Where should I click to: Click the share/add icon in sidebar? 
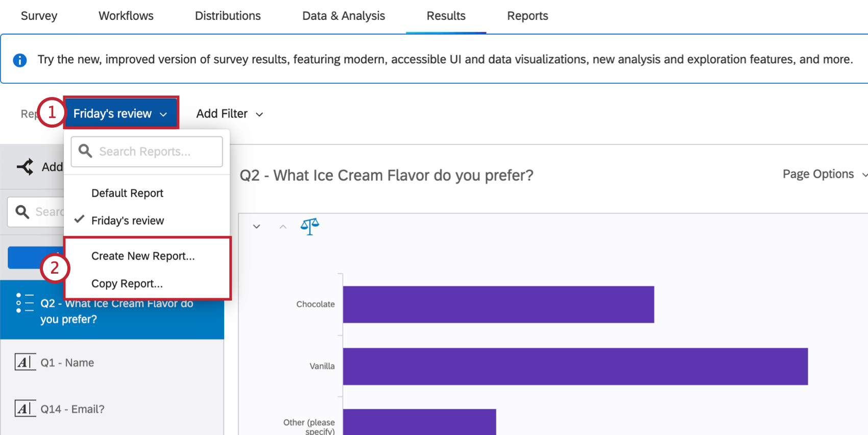26,166
